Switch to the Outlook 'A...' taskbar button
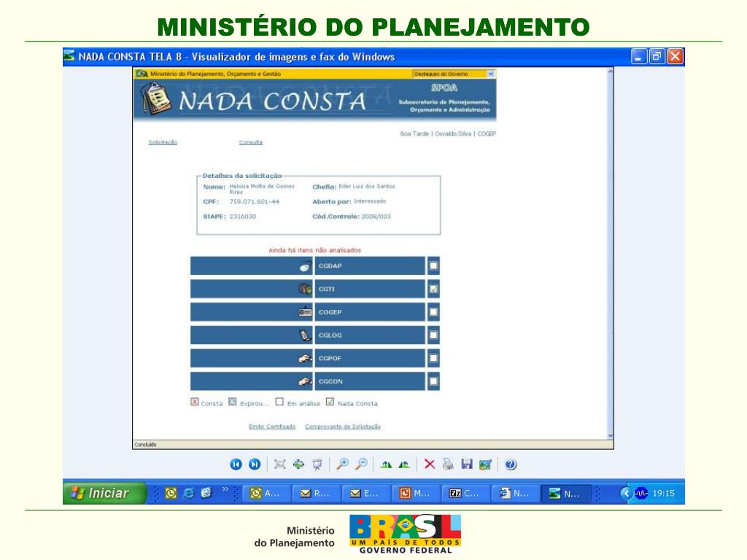The width and height of the screenshot is (747, 560). (x=266, y=494)
